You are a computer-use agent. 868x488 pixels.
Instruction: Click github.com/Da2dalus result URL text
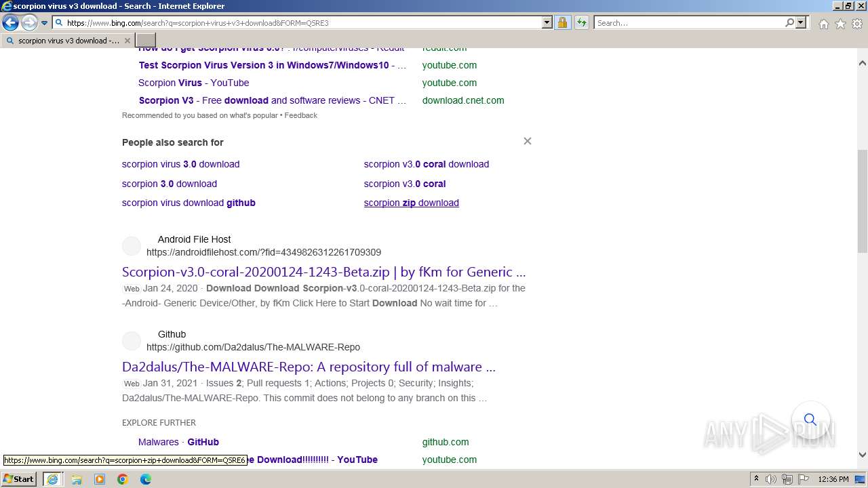coord(253,347)
